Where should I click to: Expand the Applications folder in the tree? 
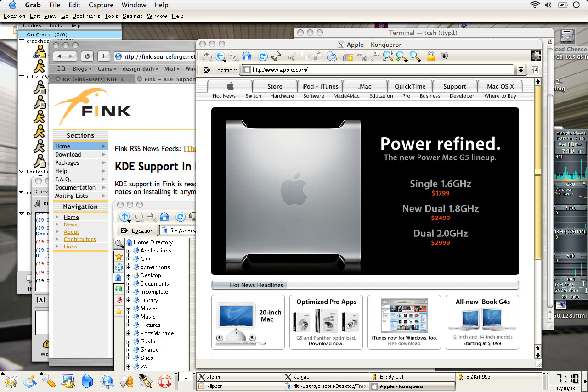(x=129, y=251)
